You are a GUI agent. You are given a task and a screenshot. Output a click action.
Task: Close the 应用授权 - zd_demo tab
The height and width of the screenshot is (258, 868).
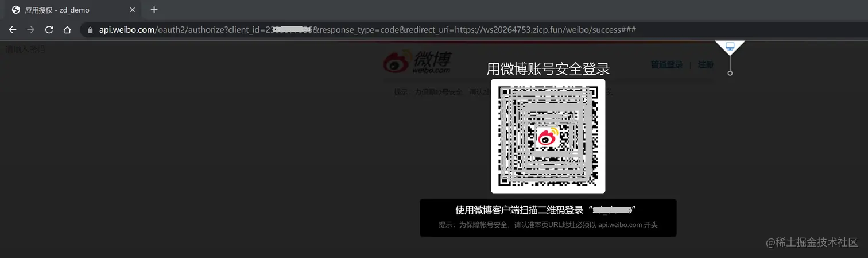click(x=133, y=10)
